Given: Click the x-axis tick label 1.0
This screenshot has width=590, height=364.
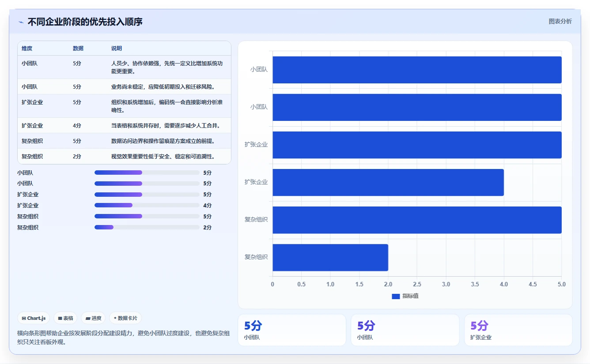Looking at the screenshot, I should point(330,284).
